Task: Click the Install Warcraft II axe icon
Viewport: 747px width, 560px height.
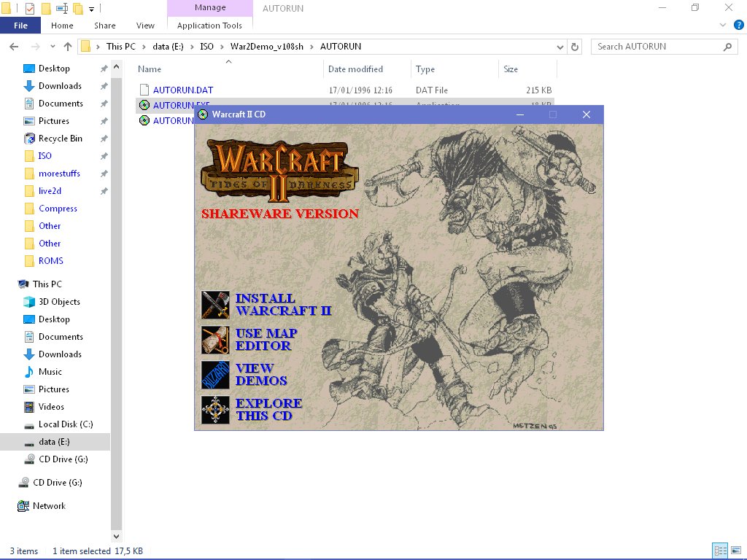Action: coord(215,305)
